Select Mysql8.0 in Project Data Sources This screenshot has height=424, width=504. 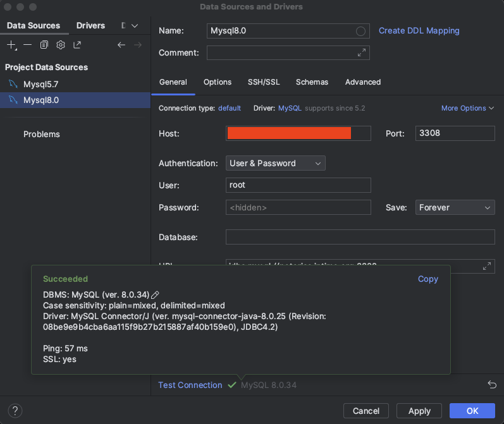point(75,100)
